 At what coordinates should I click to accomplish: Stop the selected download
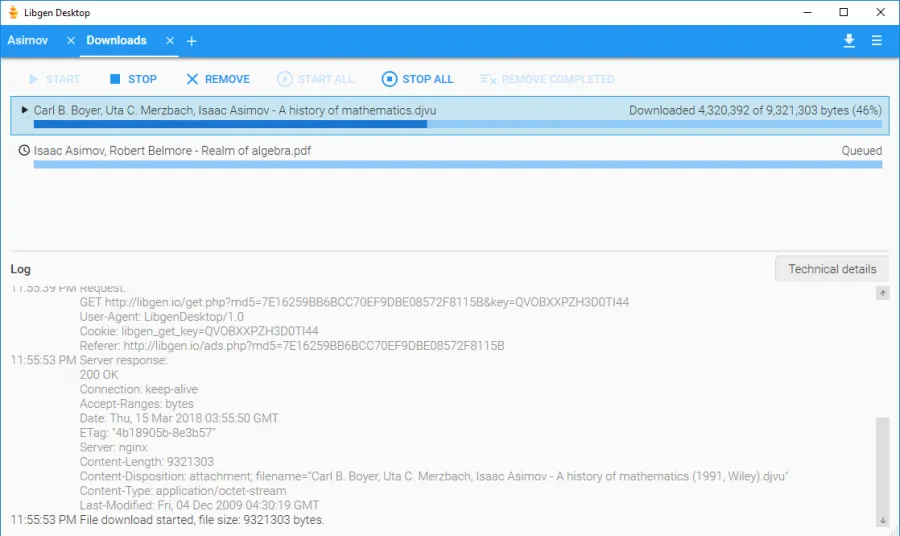point(133,79)
